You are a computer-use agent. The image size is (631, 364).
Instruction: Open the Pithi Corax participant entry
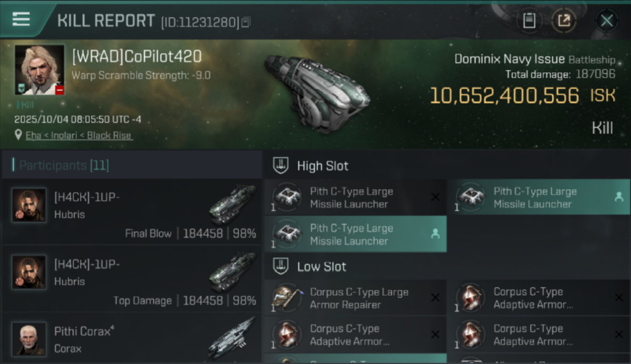(132, 339)
